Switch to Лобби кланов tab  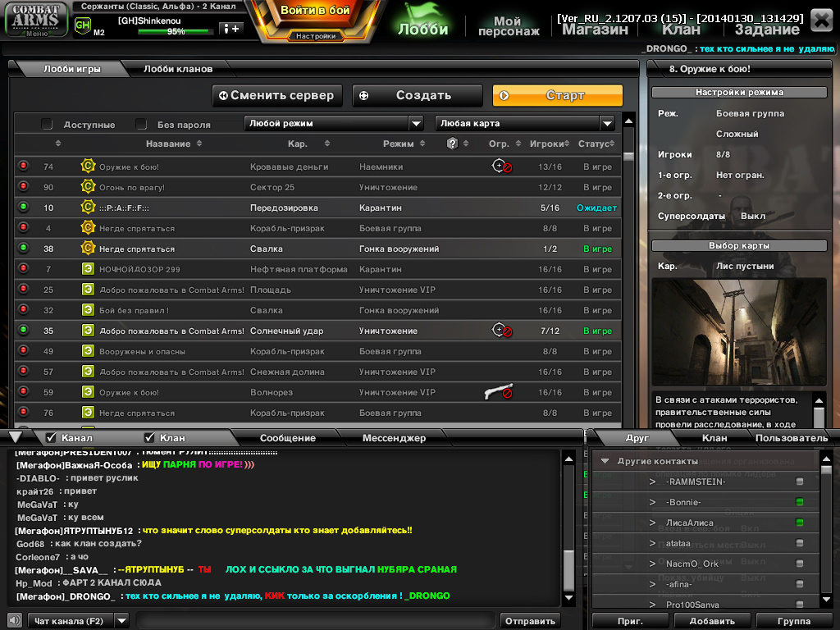click(x=178, y=69)
